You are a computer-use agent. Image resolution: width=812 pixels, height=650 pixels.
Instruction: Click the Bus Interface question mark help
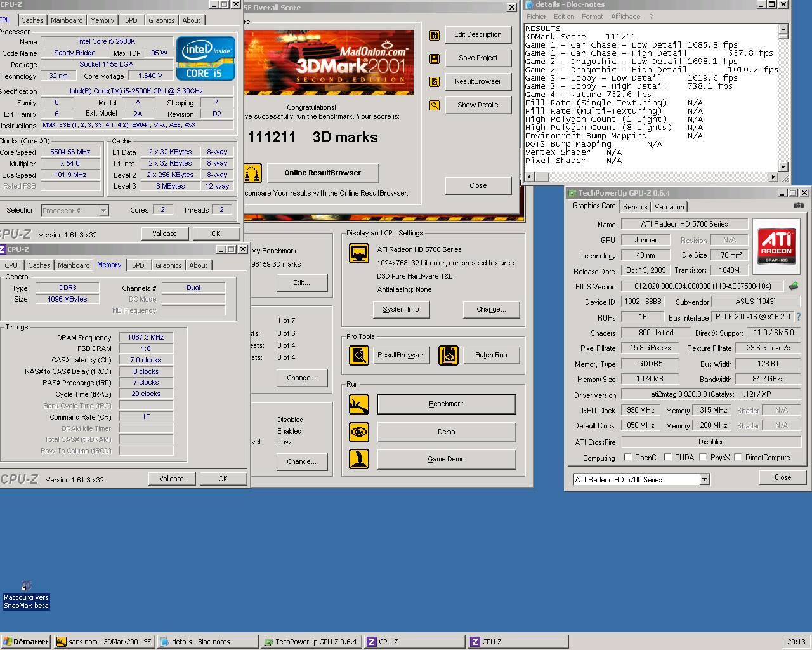pos(799,317)
